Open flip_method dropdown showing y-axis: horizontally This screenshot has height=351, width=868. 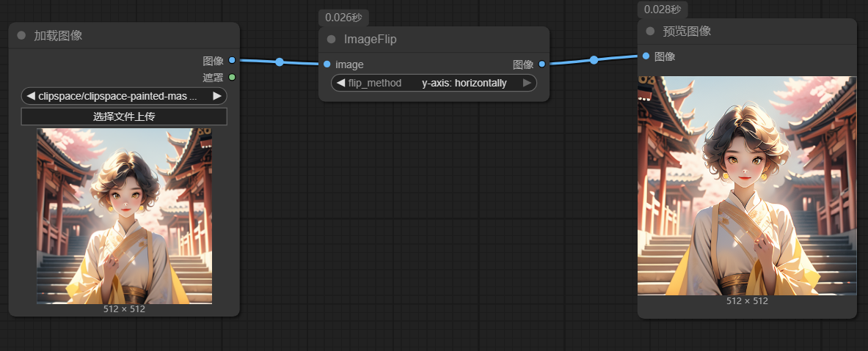[434, 83]
